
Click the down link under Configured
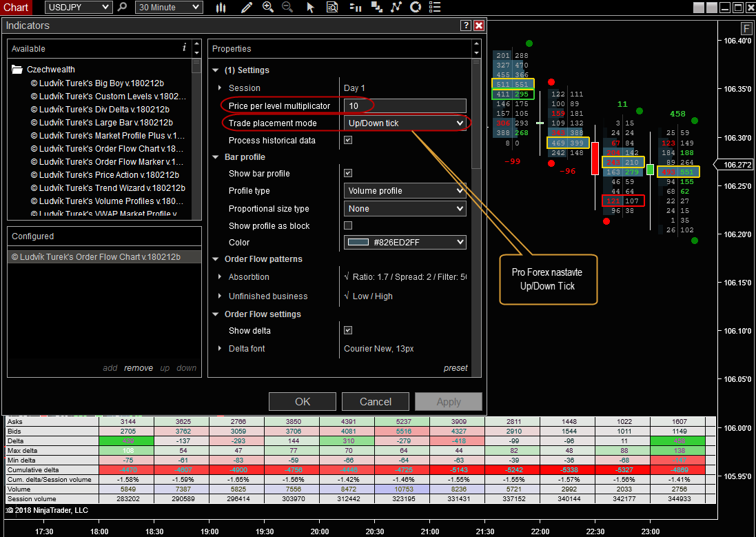click(x=187, y=367)
